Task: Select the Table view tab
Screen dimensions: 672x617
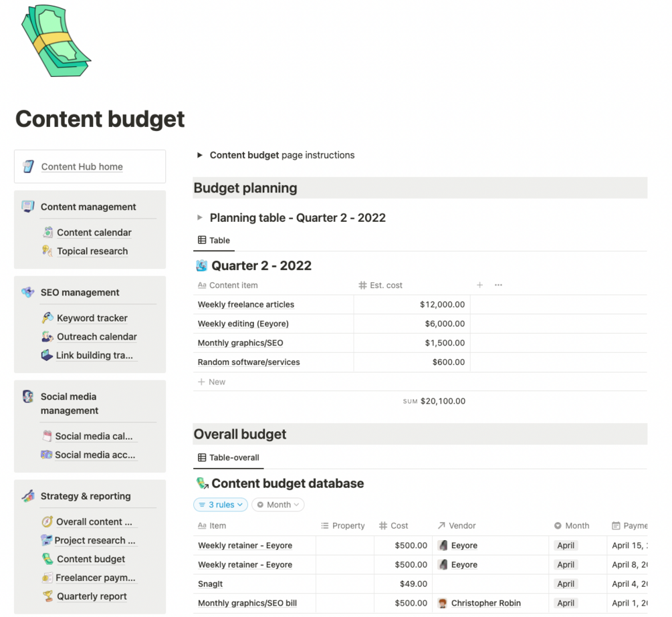Action: [x=214, y=241]
